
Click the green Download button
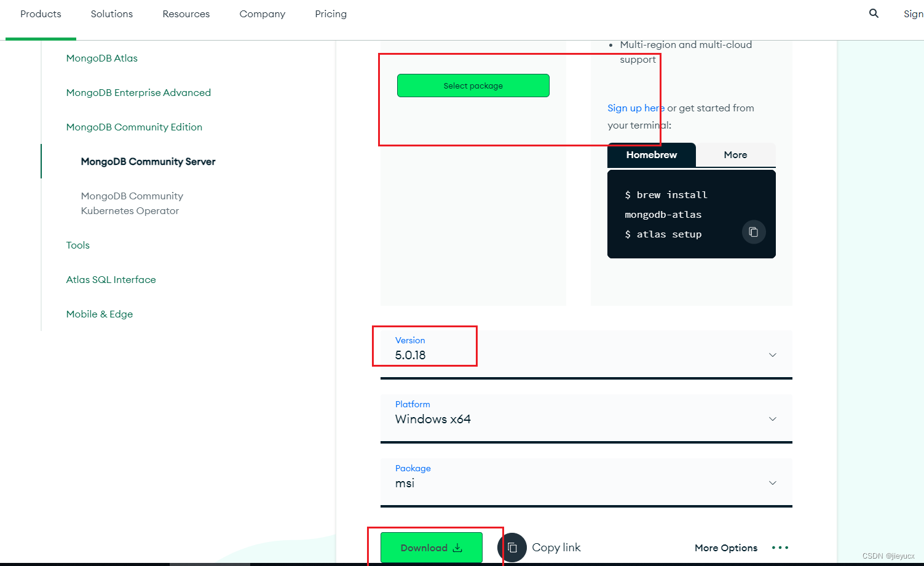(432, 548)
